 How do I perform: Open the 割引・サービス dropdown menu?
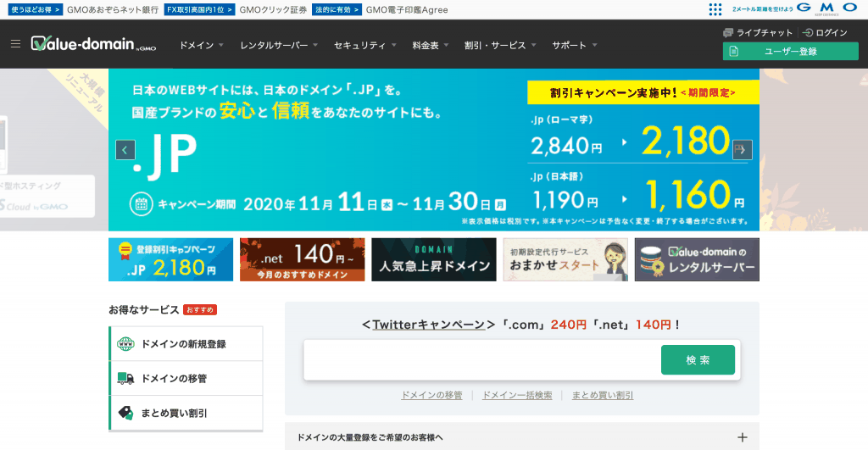click(500, 46)
